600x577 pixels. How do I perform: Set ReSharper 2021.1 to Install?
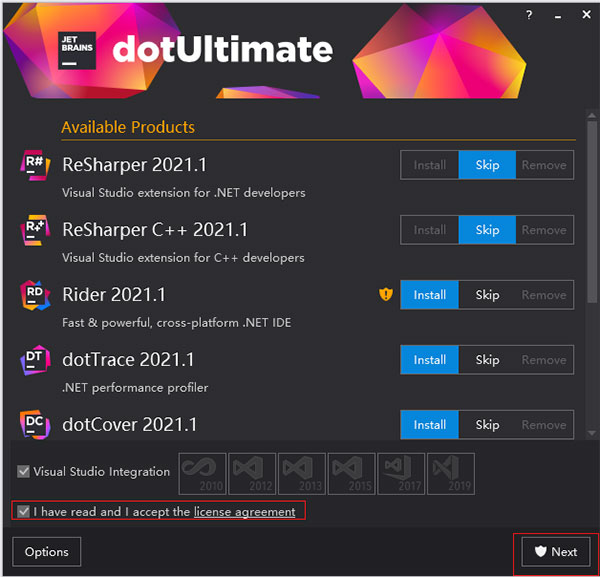(430, 165)
